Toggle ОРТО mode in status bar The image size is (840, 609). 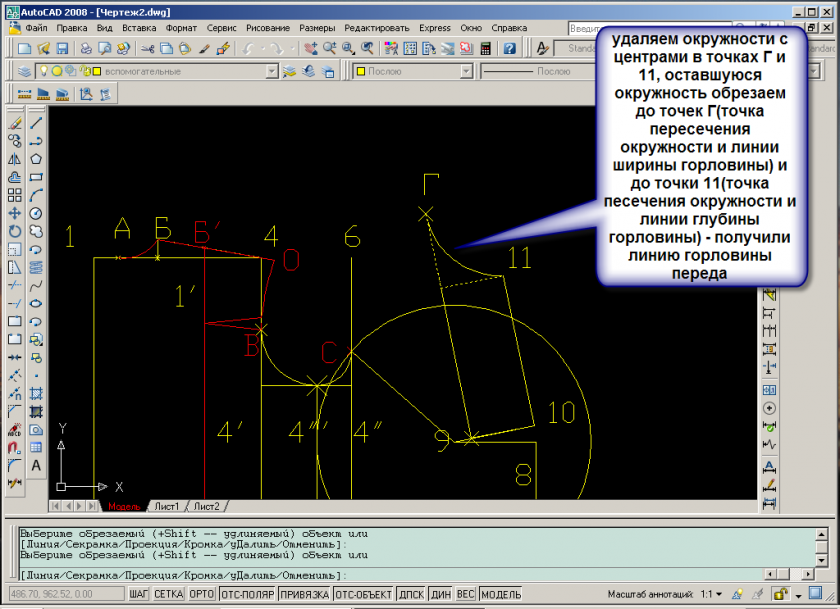pos(202,594)
